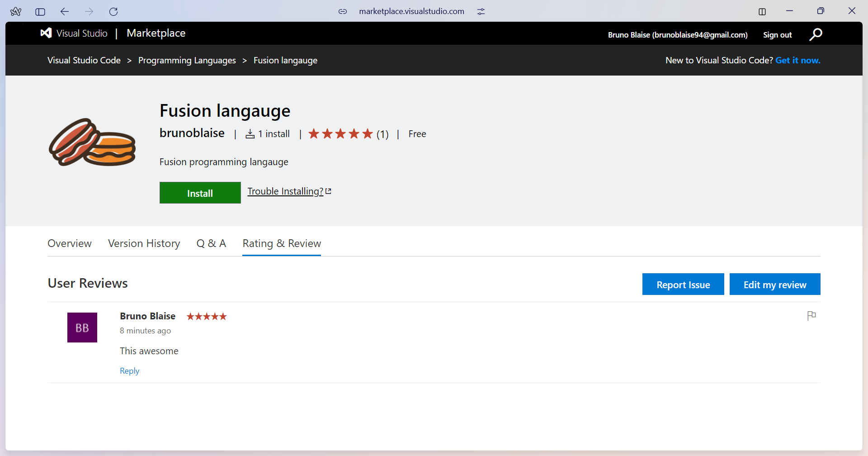Click the 'Fusion programming langauge' description

(x=224, y=162)
